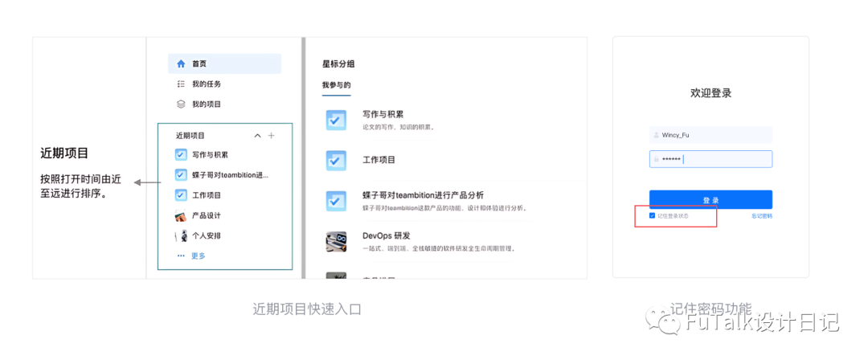Open the 忘记密码 link
The height and width of the screenshot is (360, 868).
pyautogui.click(x=762, y=216)
